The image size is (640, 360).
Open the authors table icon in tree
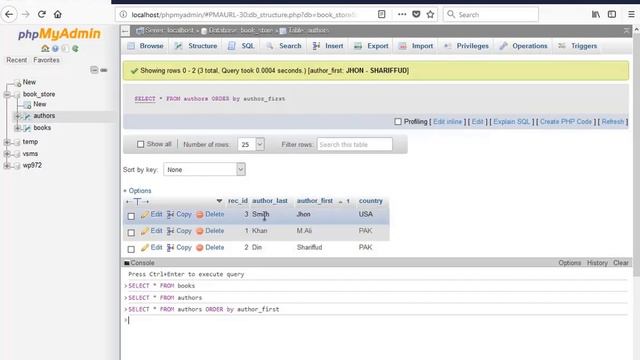[x=27, y=116]
